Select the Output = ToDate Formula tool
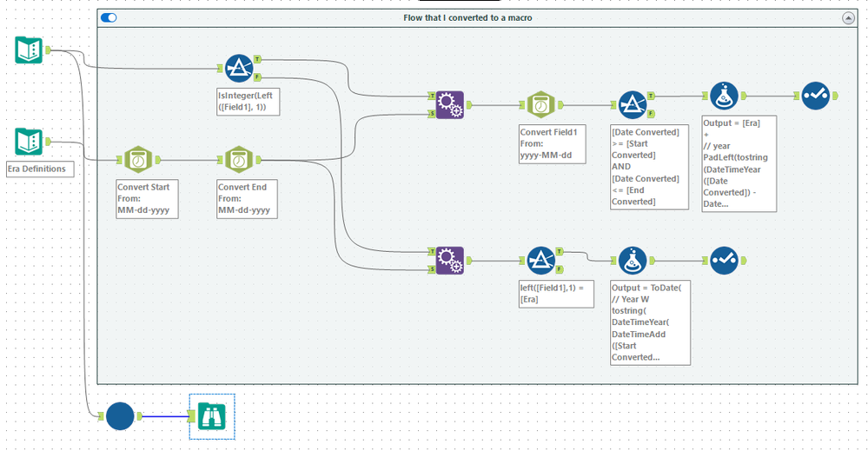This screenshot has width=868, height=451. (x=633, y=260)
